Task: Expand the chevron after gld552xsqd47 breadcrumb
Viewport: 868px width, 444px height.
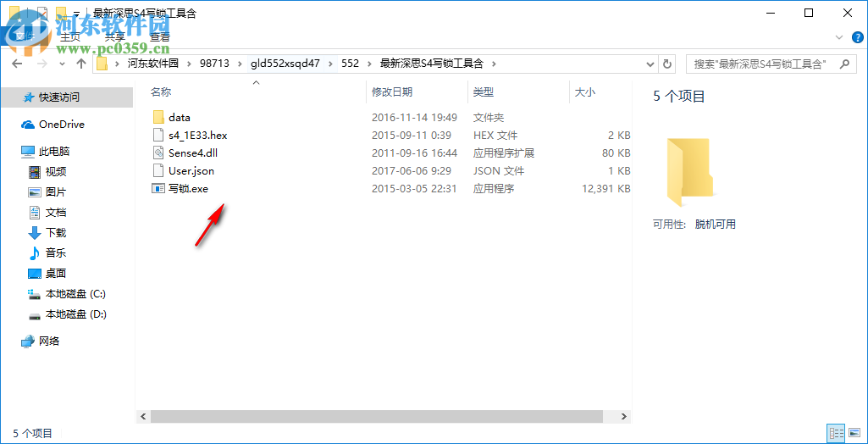Action: (x=330, y=64)
